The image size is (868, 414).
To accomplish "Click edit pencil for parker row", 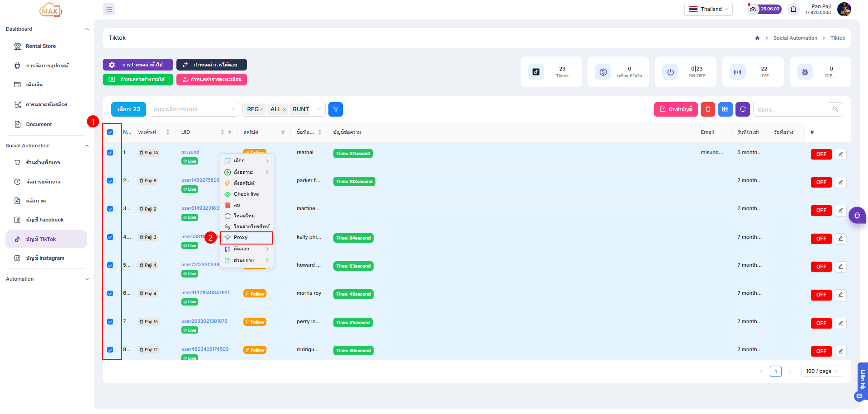I will pos(841,182).
